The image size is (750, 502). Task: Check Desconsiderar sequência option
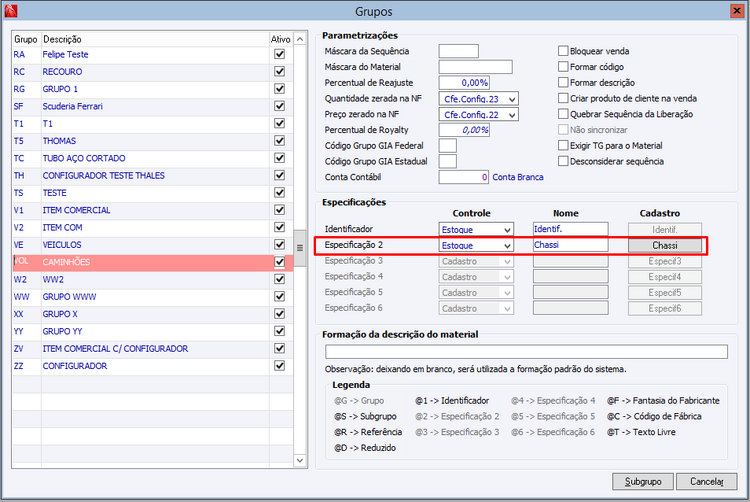coord(563,161)
